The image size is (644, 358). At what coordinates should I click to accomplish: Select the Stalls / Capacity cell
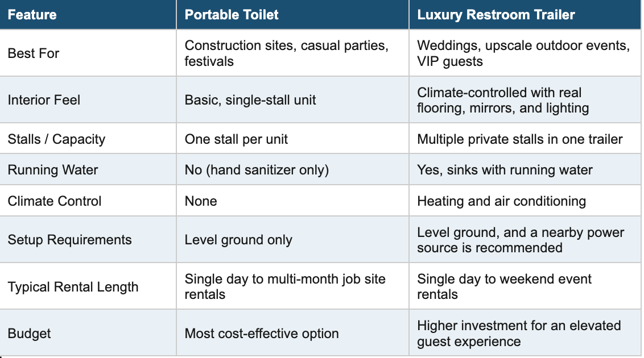(88, 139)
